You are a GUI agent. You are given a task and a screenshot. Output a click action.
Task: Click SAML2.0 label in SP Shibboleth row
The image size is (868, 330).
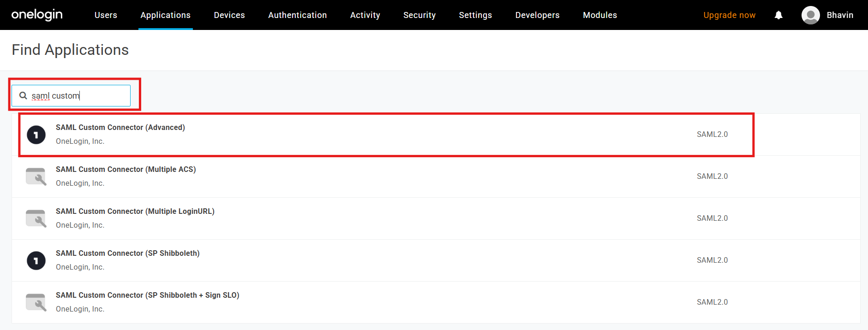pyautogui.click(x=712, y=260)
